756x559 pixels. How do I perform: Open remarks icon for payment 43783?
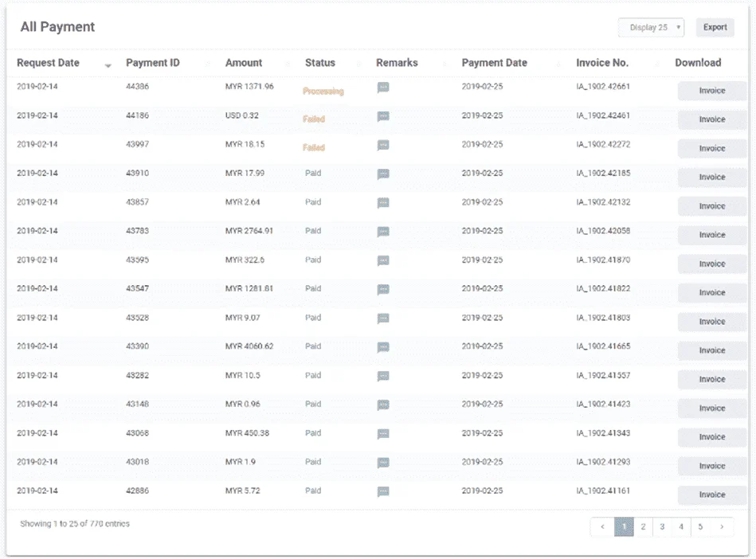pyautogui.click(x=383, y=232)
